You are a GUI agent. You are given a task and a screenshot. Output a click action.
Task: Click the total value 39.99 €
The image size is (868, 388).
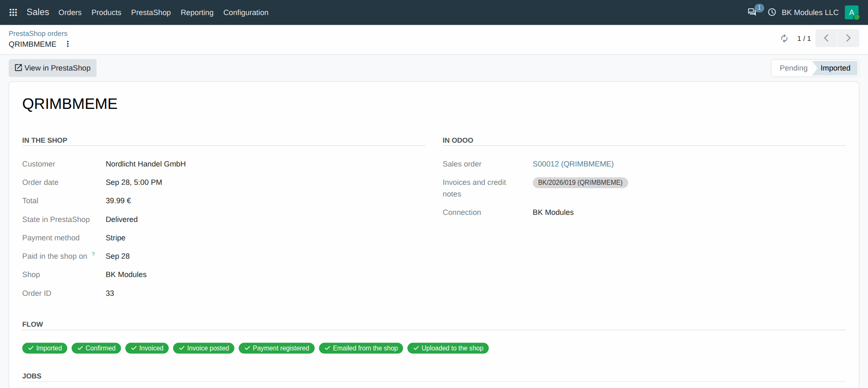coord(118,201)
